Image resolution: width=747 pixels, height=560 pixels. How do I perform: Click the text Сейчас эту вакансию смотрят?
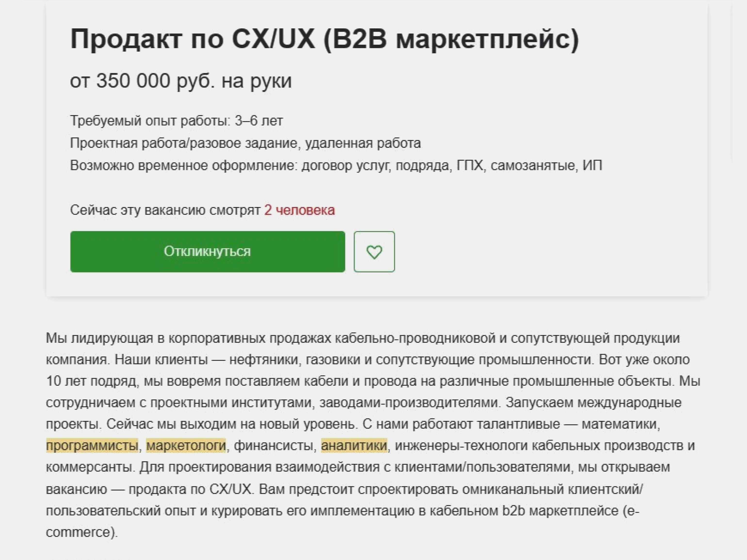[165, 210]
